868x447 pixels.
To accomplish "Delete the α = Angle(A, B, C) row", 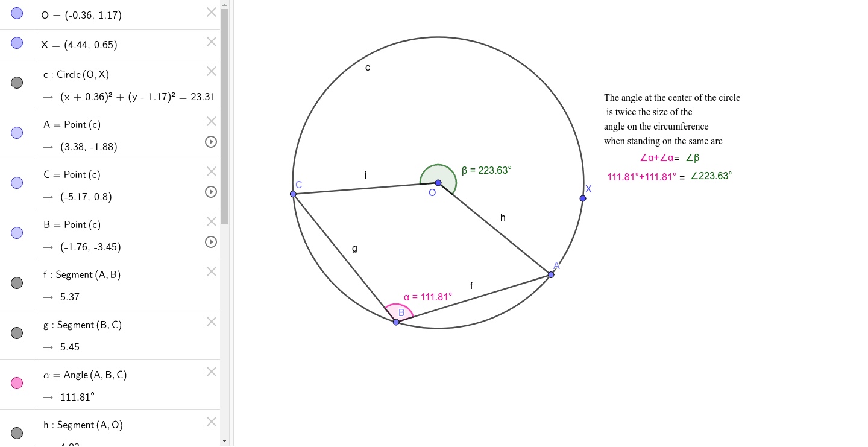I will (x=212, y=372).
